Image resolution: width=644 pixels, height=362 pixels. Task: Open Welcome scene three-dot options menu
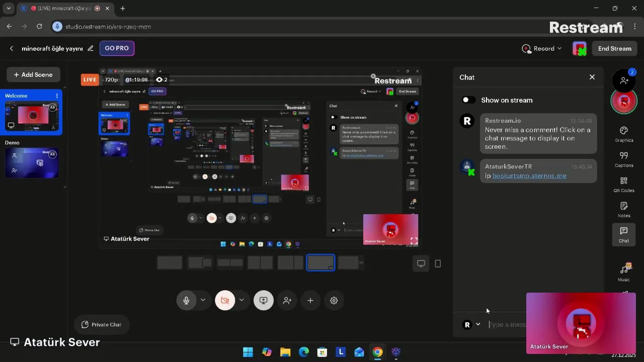click(57, 96)
